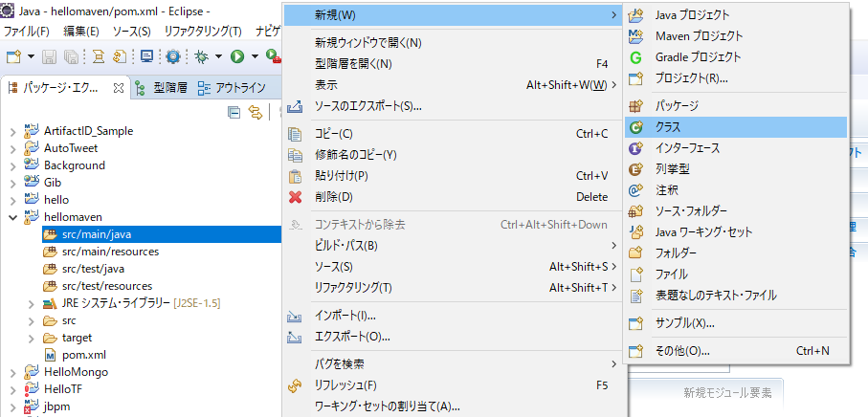
Task: Click the Debug bug icon in toolbar
Action: pos(202,57)
